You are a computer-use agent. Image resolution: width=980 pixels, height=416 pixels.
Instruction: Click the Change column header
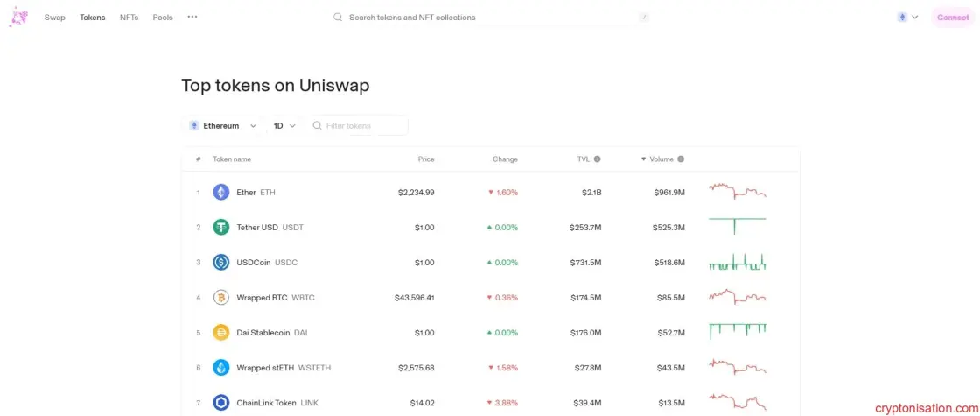pos(505,159)
